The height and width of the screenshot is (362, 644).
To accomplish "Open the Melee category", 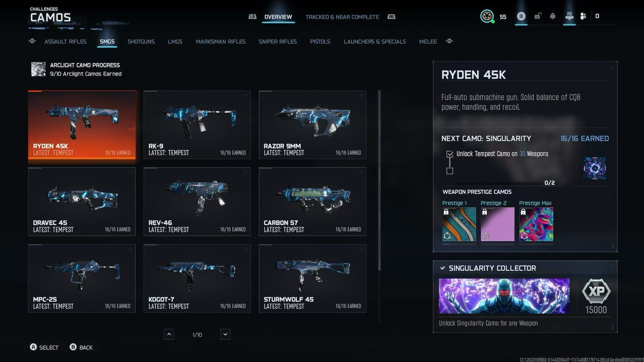I will coord(428,42).
